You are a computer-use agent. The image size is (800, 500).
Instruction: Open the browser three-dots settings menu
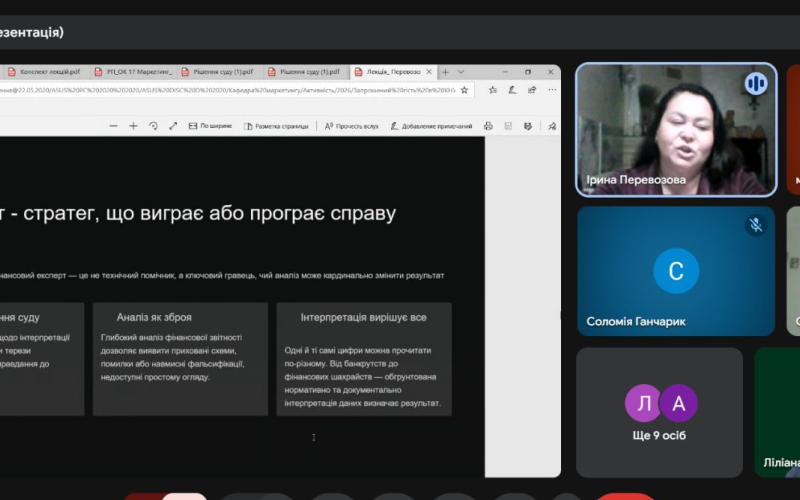click(552, 90)
